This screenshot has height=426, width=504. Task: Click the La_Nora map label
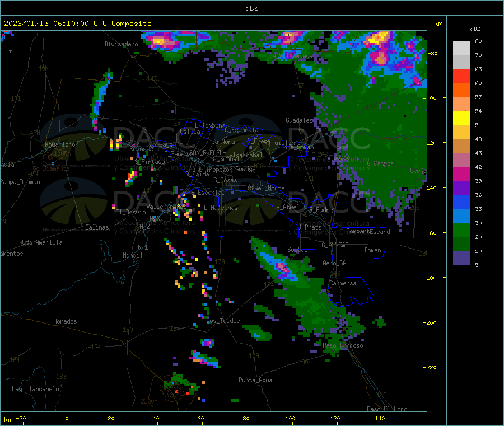tap(223, 142)
